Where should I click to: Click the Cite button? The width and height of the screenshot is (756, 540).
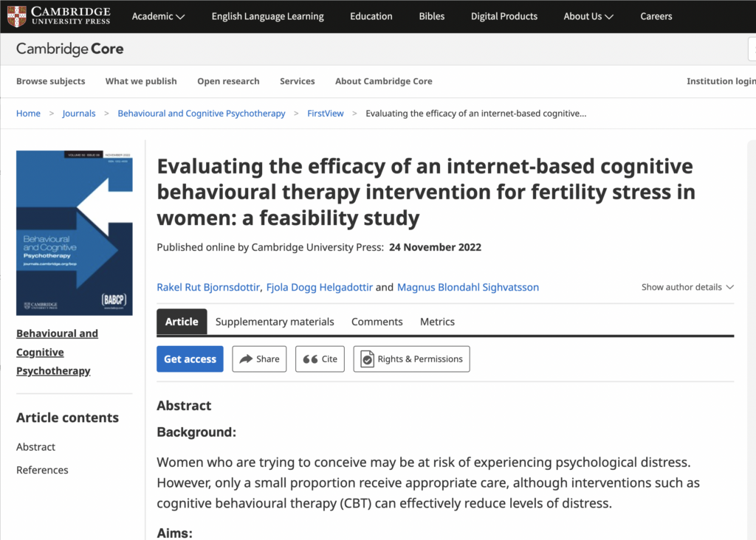[x=320, y=359]
